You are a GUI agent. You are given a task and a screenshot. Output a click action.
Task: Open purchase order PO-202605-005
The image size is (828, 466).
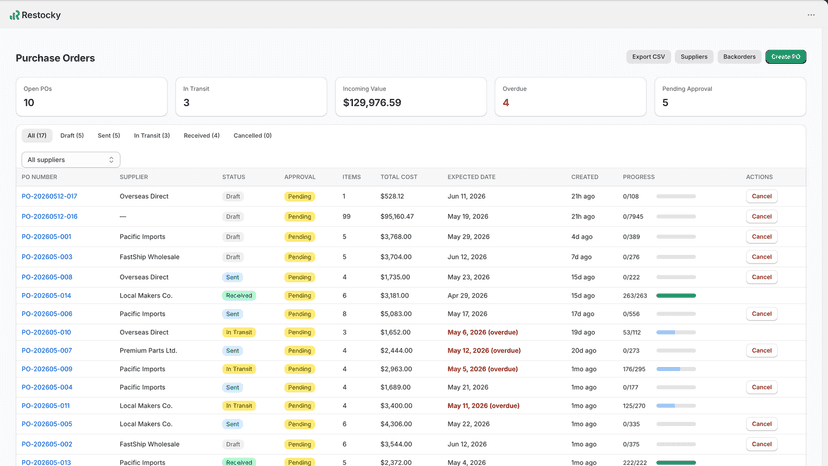(x=47, y=424)
